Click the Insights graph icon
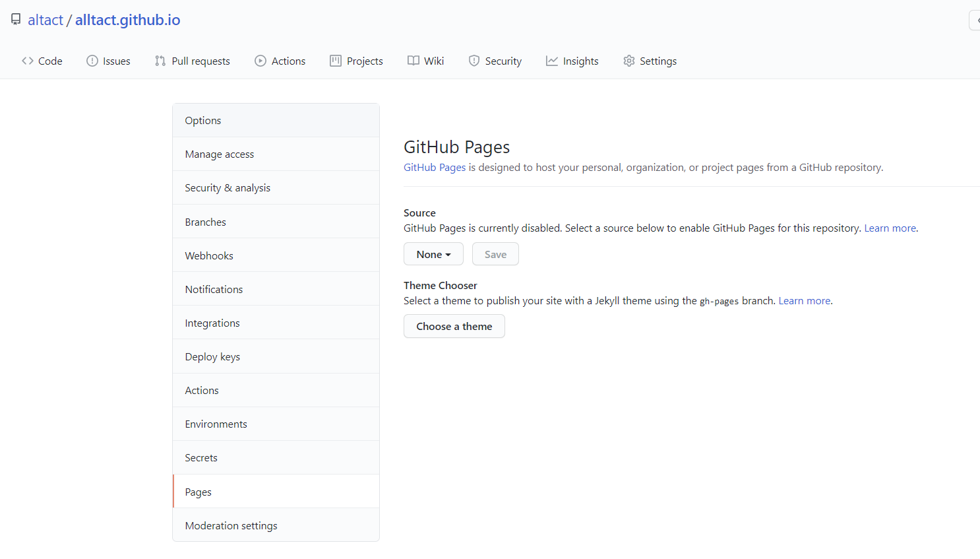Screen dimensions: 980x559 click(x=552, y=61)
